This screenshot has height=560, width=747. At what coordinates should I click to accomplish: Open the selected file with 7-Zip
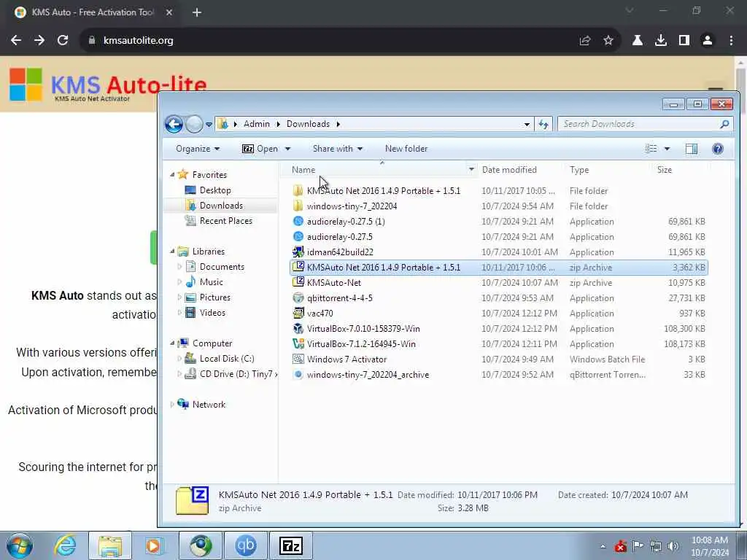coord(260,149)
